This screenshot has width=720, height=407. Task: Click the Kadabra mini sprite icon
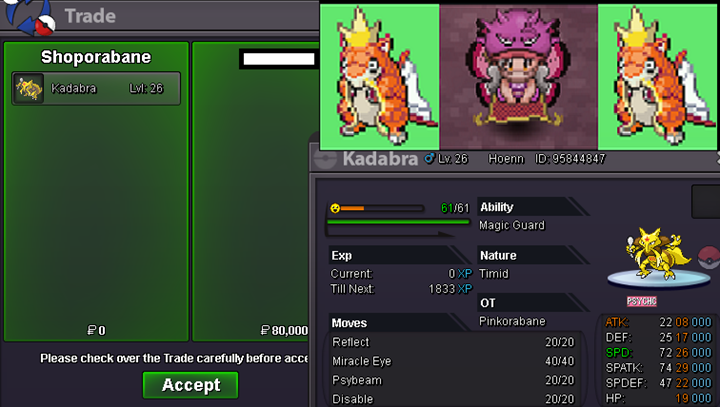(x=29, y=88)
